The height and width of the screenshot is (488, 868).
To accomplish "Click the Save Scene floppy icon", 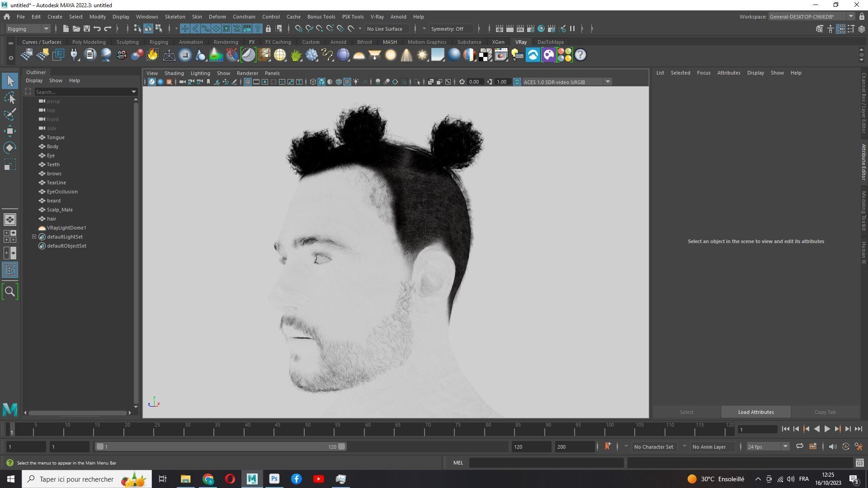I will (87, 28).
